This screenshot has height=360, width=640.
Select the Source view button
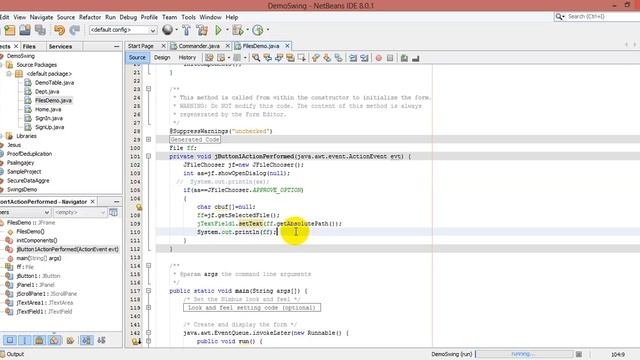click(x=137, y=58)
